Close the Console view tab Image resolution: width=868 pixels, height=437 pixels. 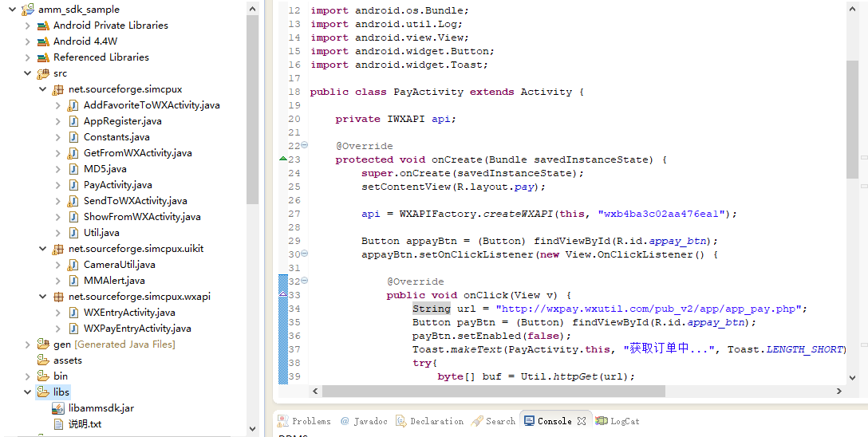(x=582, y=421)
